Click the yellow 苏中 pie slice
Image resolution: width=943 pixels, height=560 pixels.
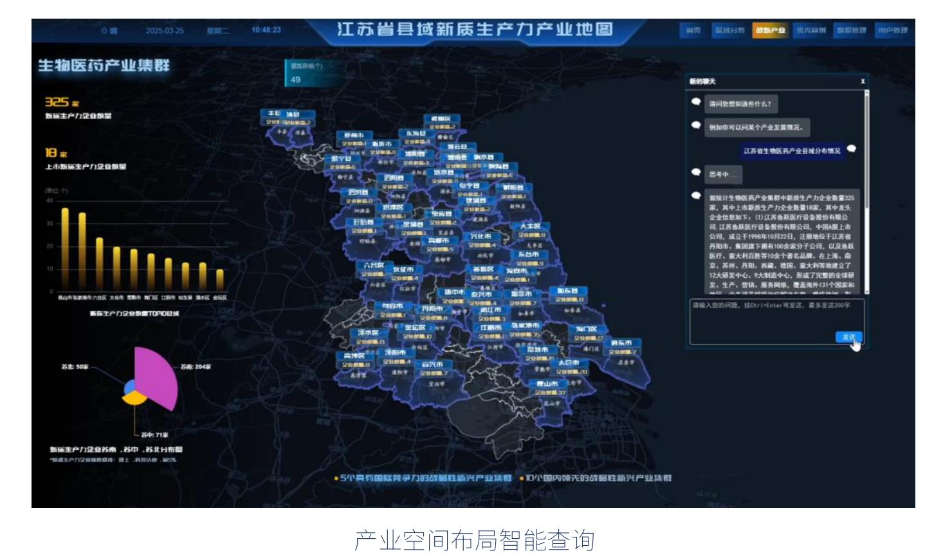pos(134,398)
